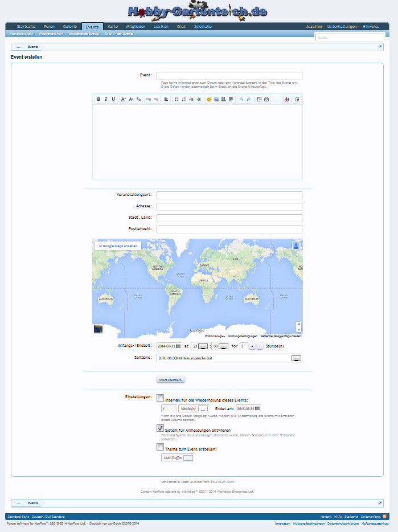Remove link using the unlink icon
The image size is (398, 532).
[x=156, y=100]
